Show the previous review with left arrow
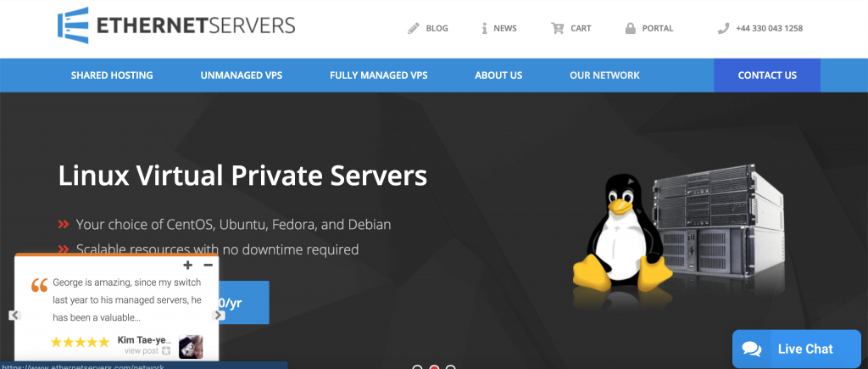 [x=15, y=315]
